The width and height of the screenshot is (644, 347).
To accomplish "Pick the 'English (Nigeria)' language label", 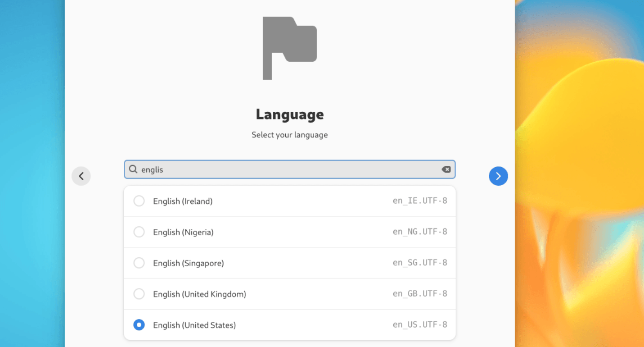I will [x=183, y=233].
